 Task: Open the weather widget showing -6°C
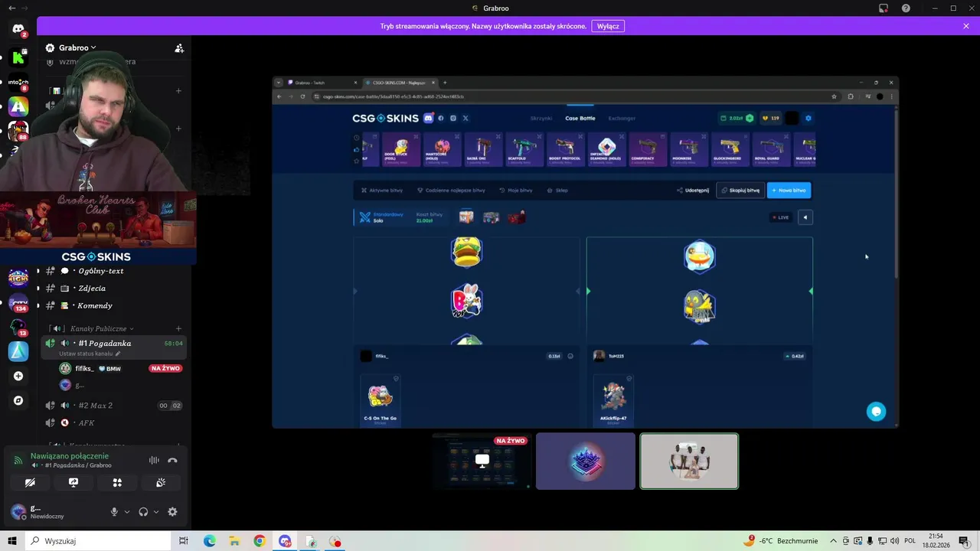click(x=782, y=541)
